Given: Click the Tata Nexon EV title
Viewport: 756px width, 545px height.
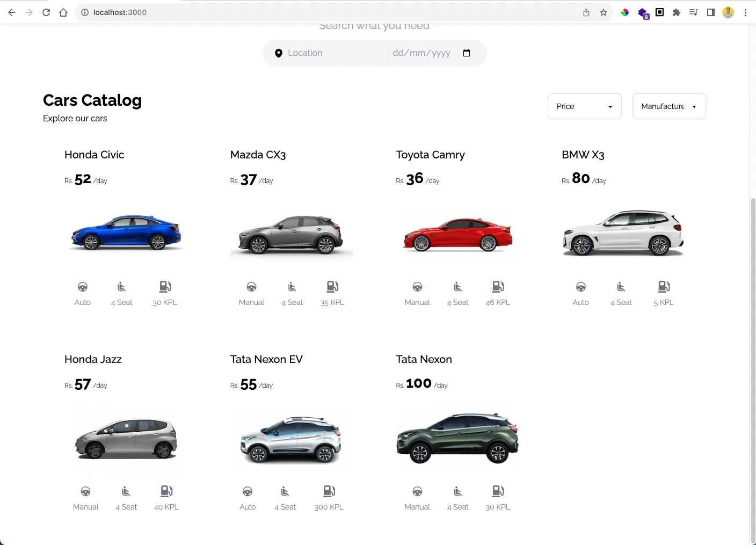Looking at the screenshot, I should 266,359.
